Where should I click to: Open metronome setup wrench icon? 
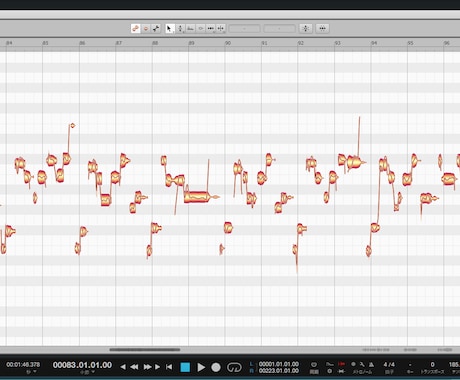click(362, 364)
